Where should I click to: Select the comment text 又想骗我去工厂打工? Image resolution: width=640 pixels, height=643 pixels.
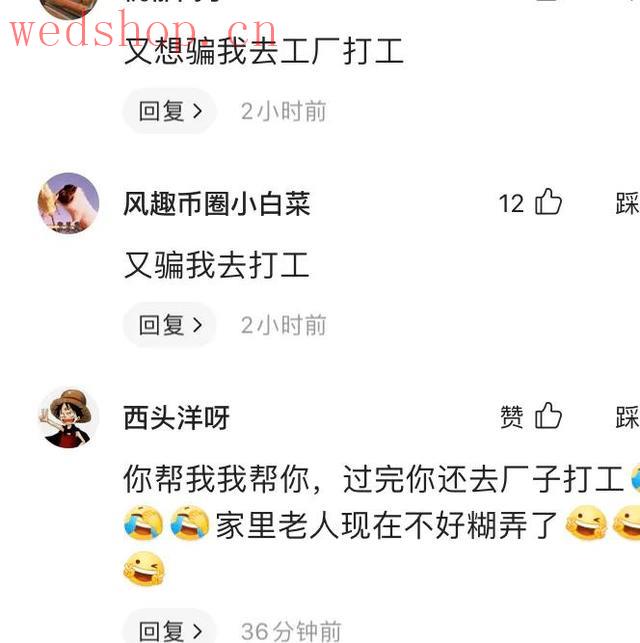pos(264,51)
